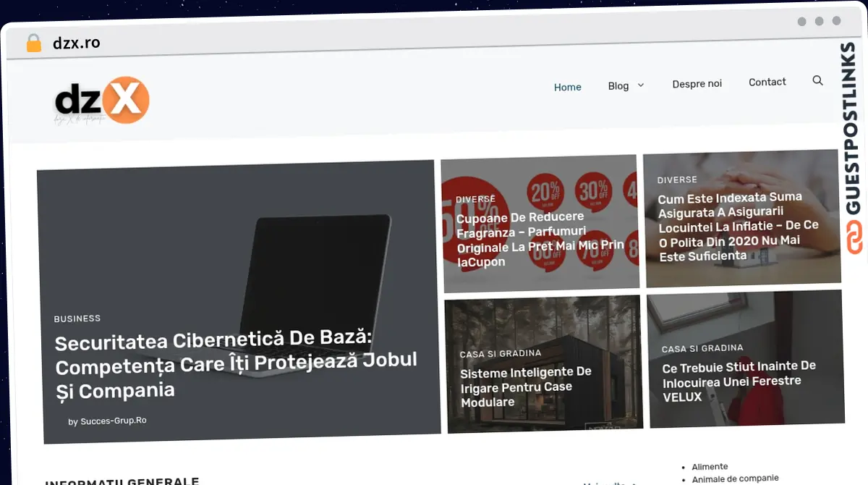The height and width of the screenshot is (485, 868).
Task: Click the dzx.ro address text
Action: [77, 43]
